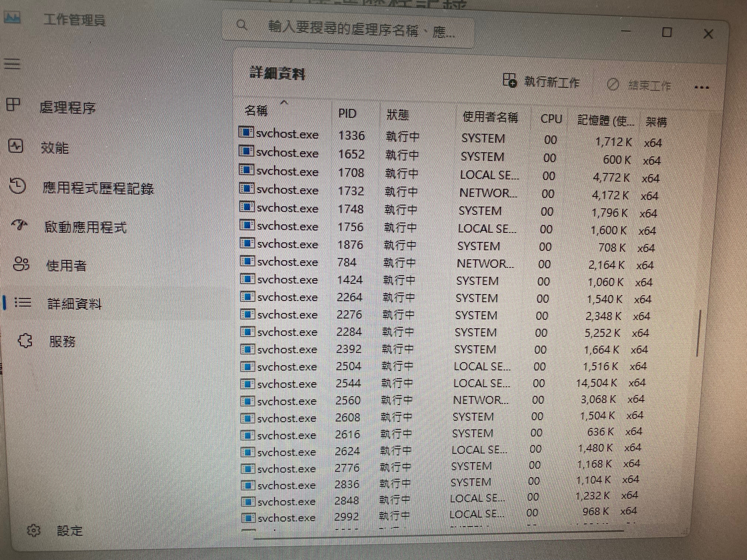Click the sort arrow above 名稱 column
Viewport: 747px width, 560px height.
pyautogui.click(x=284, y=102)
